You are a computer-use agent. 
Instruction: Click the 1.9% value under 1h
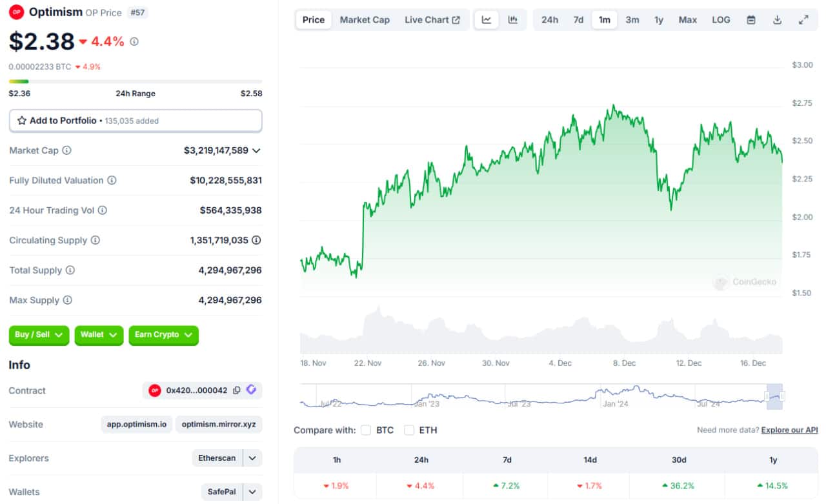(x=335, y=486)
